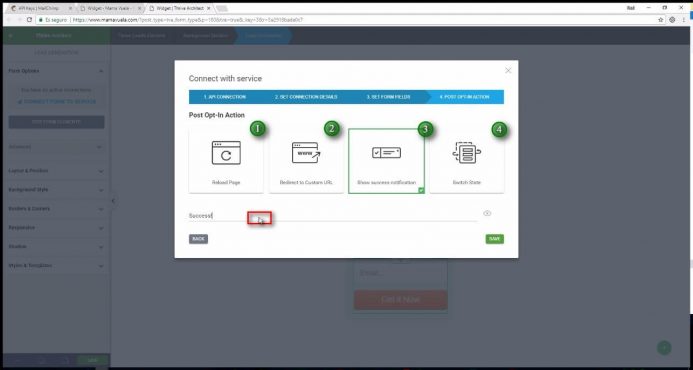Expand the Borders & Corners section
The width and height of the screenshot is (693, 370).
[56, 209]
